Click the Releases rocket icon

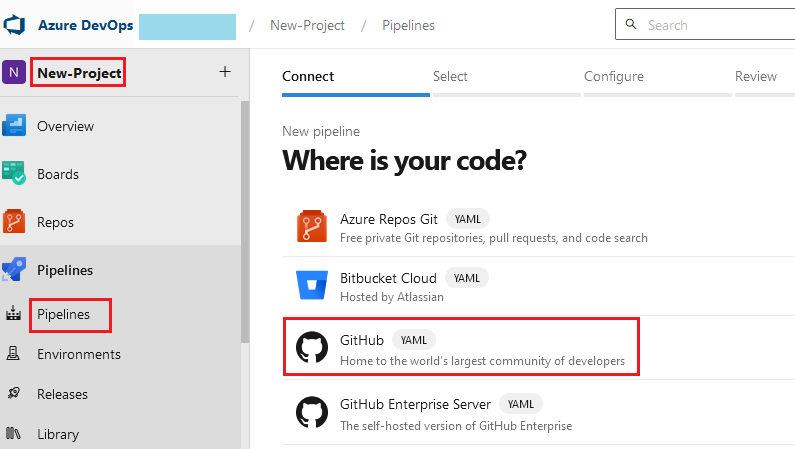tap(14, 394)
